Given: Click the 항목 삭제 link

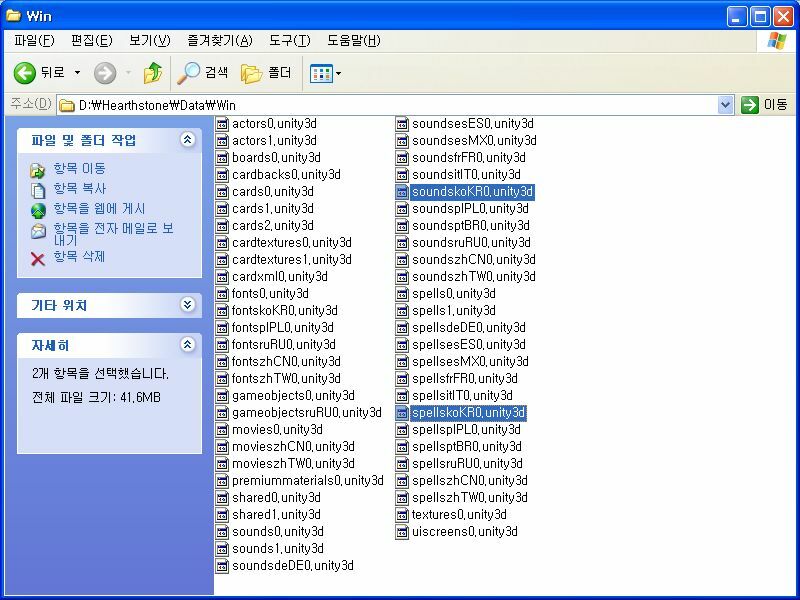Looking at the screenshot, I should 79,256.
